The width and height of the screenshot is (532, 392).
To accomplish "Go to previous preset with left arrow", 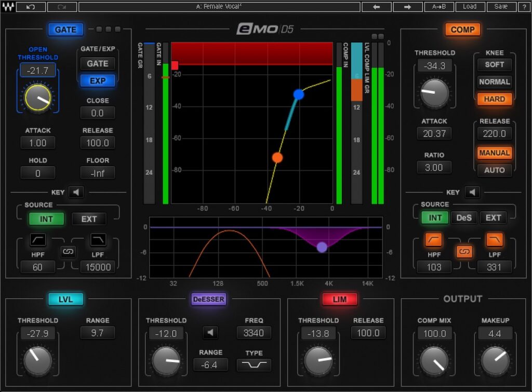I will coord(377,6).
